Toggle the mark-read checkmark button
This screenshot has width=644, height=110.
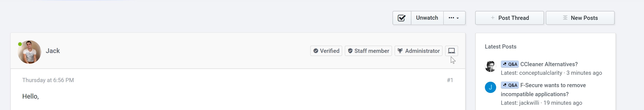pyautogui.click(x=401, y=18)
